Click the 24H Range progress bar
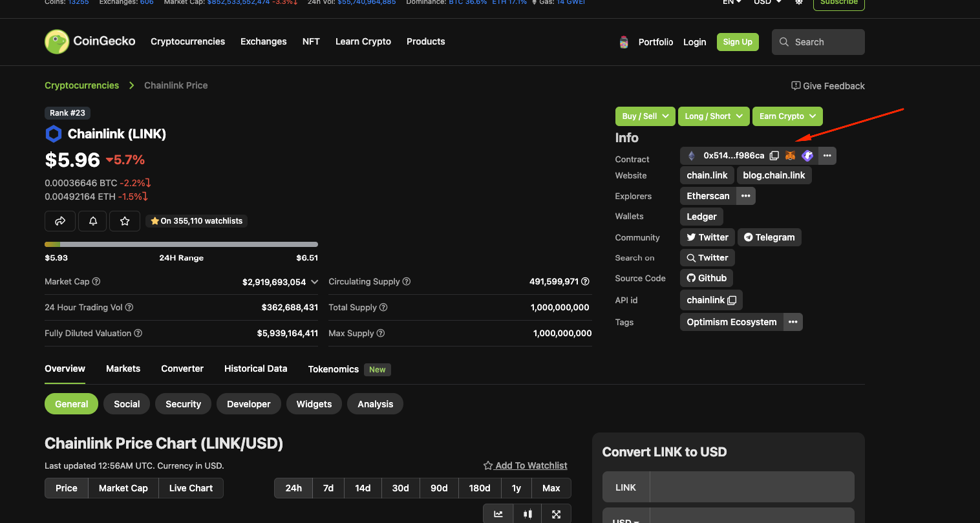The height and width of the screenshot is (523, 980). (181, 244)
